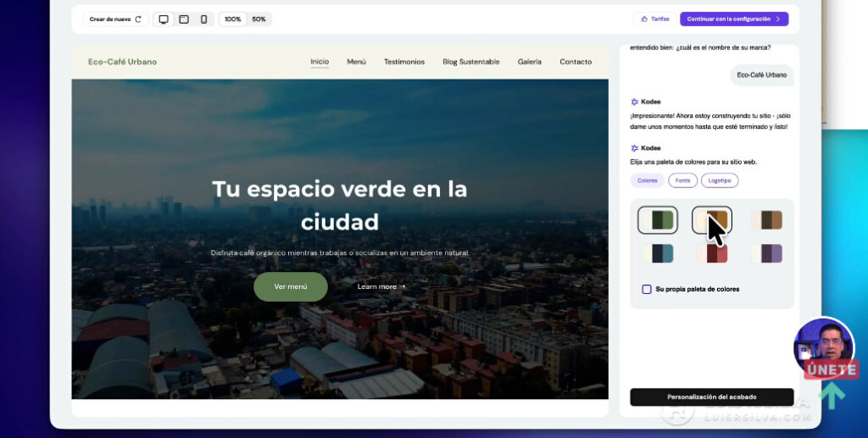Click the Crear de nuevo button

[x=115, y=19]
